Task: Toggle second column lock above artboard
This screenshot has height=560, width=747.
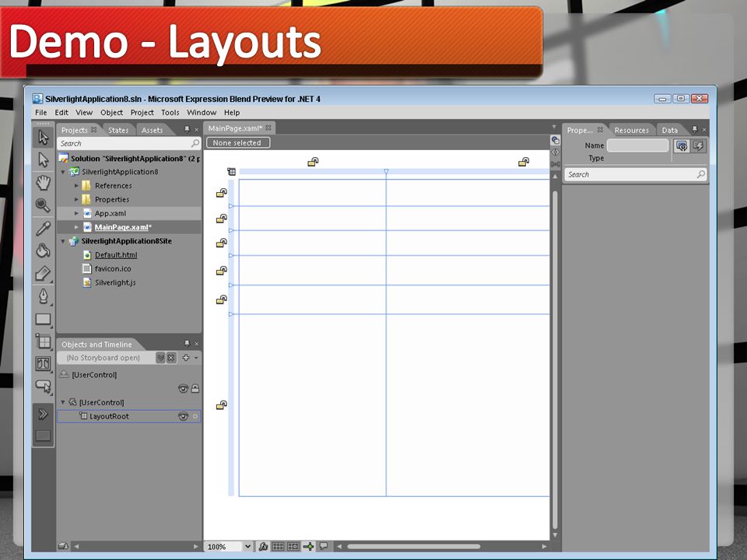Action: (524, 162)
